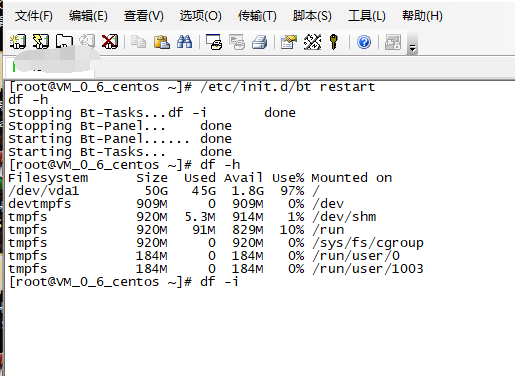
Task: Click the Connect session toolbar icon
Action: click(x=18, y=42)
